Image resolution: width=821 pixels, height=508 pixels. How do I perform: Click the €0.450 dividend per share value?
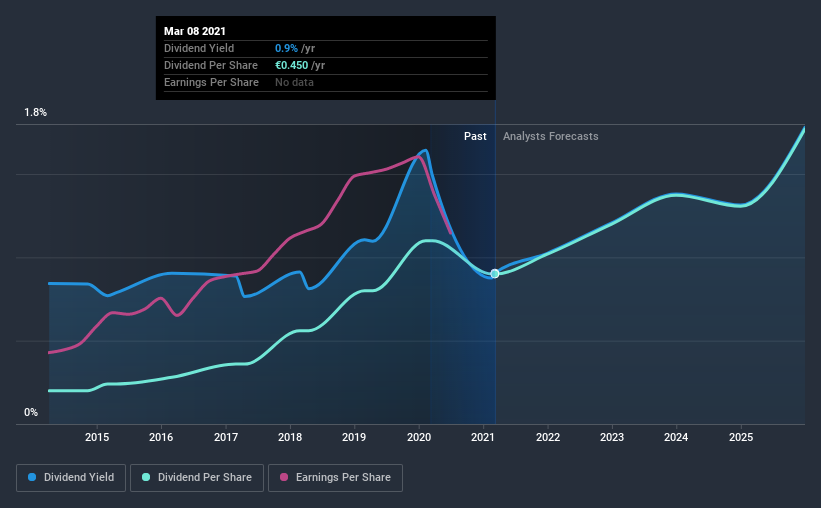292,65
